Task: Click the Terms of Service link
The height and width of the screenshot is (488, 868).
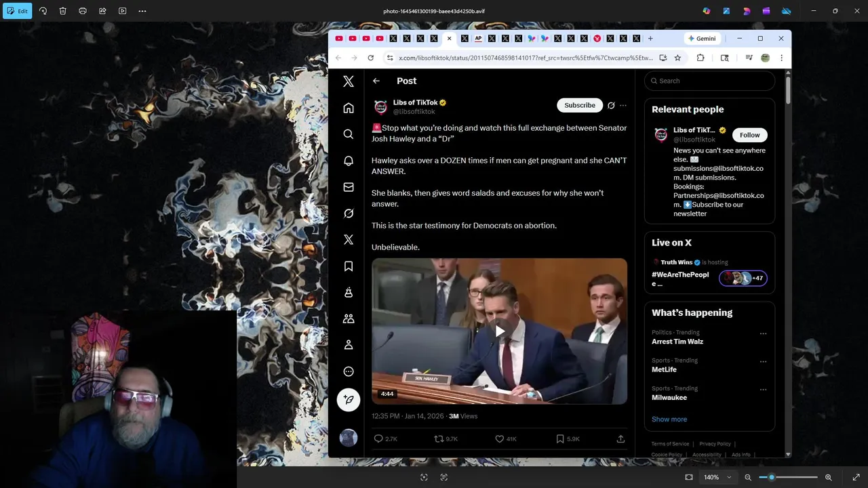Action: pos(670,444)
